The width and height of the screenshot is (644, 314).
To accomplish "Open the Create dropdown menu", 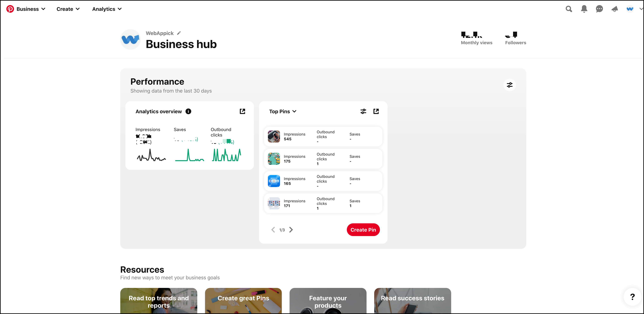I will (68, 9).
